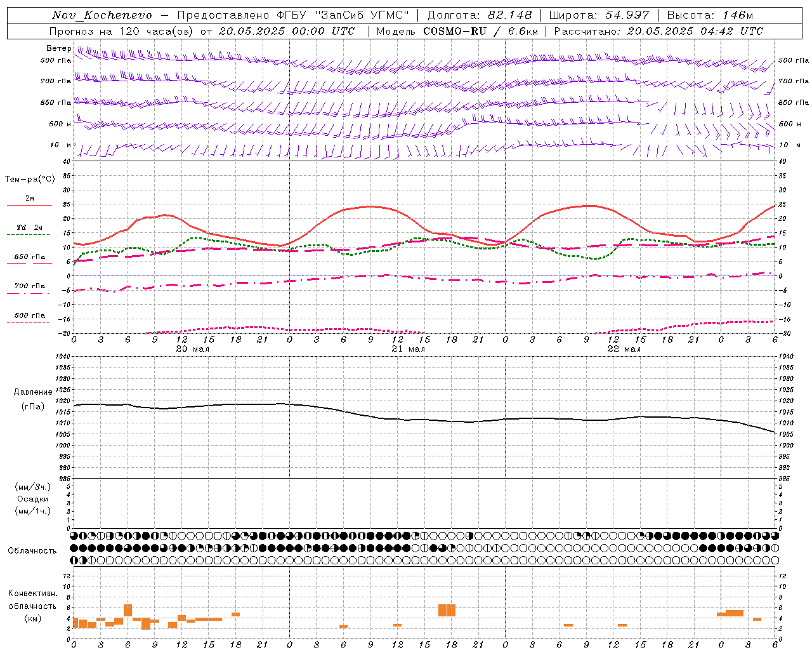Click the 'Конвективн.' label

click(x=32, y=594)
